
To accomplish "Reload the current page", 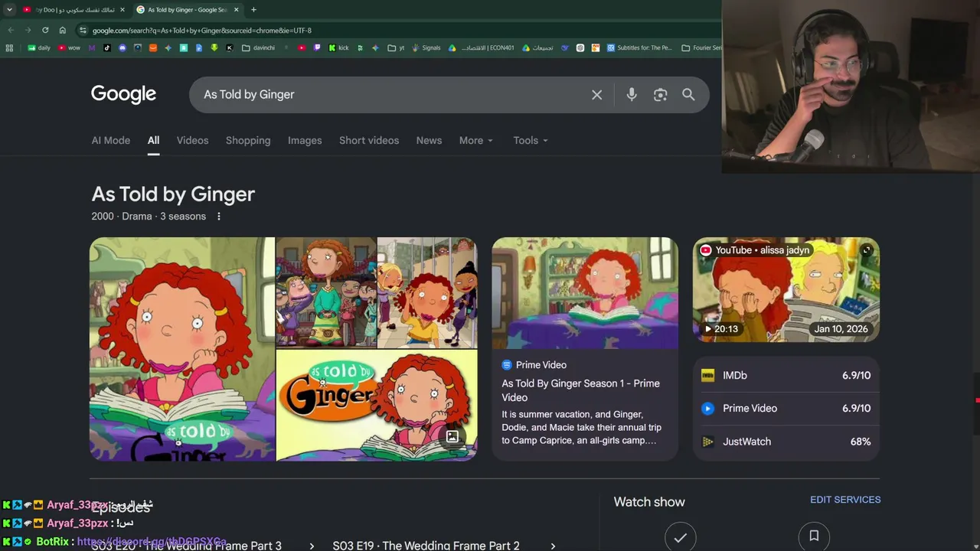I will (x=45, y=31).
